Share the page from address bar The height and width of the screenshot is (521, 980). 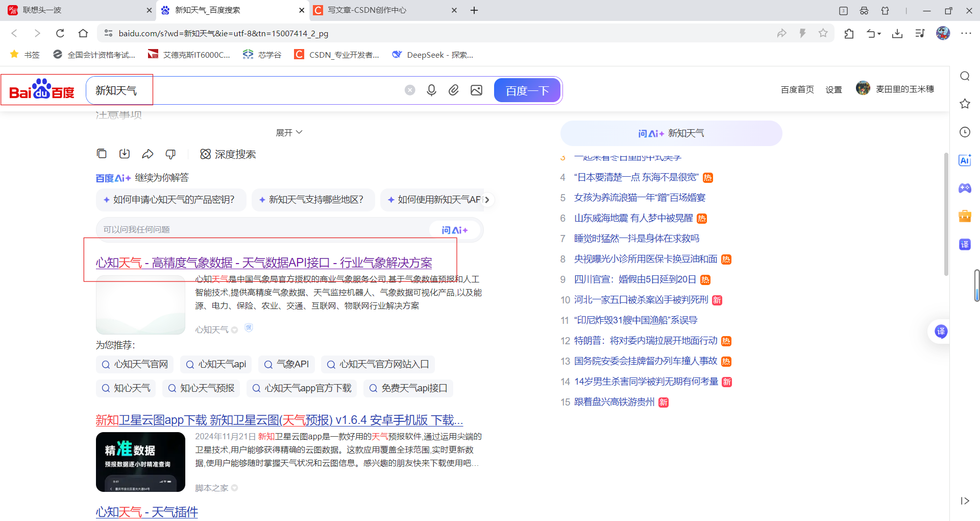781,33
